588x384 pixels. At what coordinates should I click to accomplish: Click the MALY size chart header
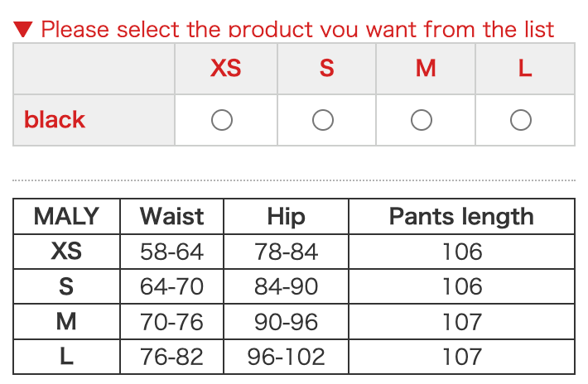(66, 217)
